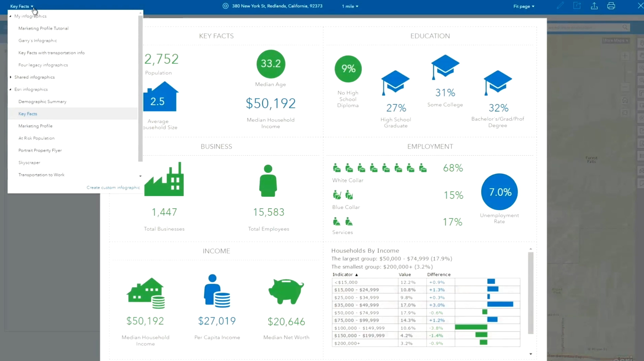Click the Households By Income table scrollbar
Image resolution: width=644 pixels, height=361 pixels.
(x=531, y=293)
